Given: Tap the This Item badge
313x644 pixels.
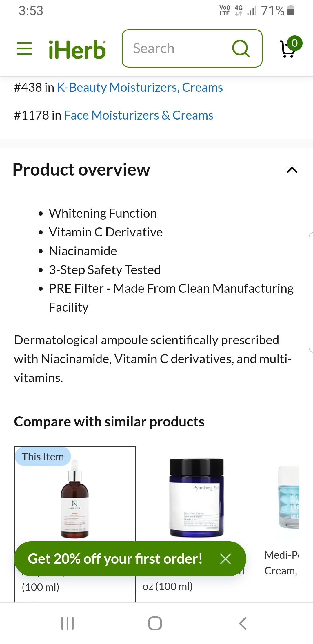Looking at the screenshot, I should tap(43, 457).
